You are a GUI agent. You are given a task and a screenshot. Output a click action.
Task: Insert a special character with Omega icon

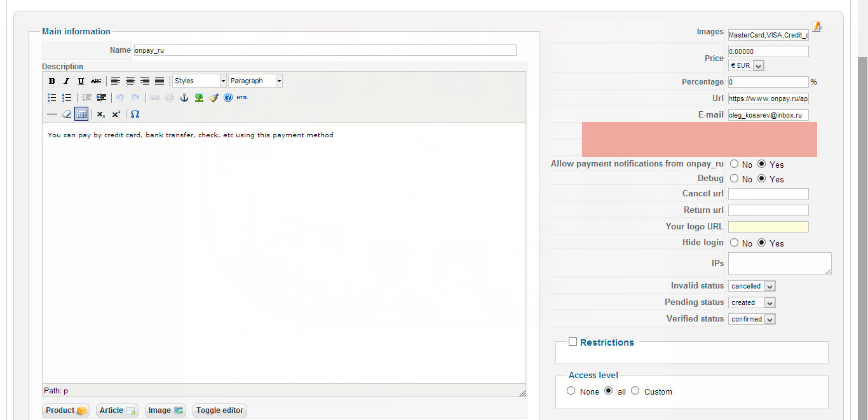[x=135, y=114]
